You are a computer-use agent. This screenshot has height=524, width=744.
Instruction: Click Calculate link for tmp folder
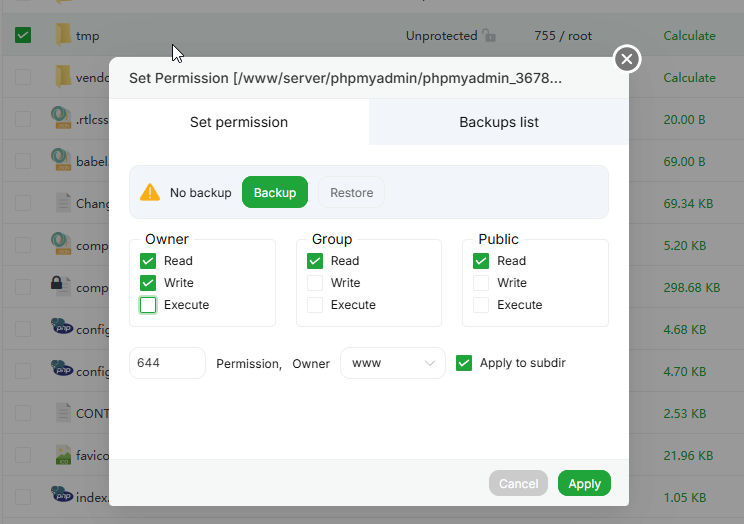point(689,36)
